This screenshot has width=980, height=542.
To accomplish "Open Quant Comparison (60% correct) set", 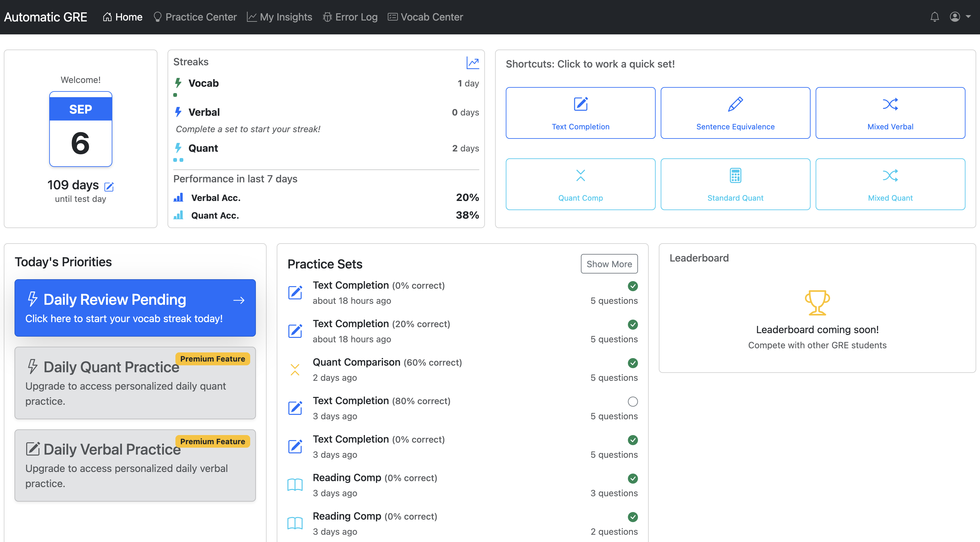I will click(x=463, y=369).
